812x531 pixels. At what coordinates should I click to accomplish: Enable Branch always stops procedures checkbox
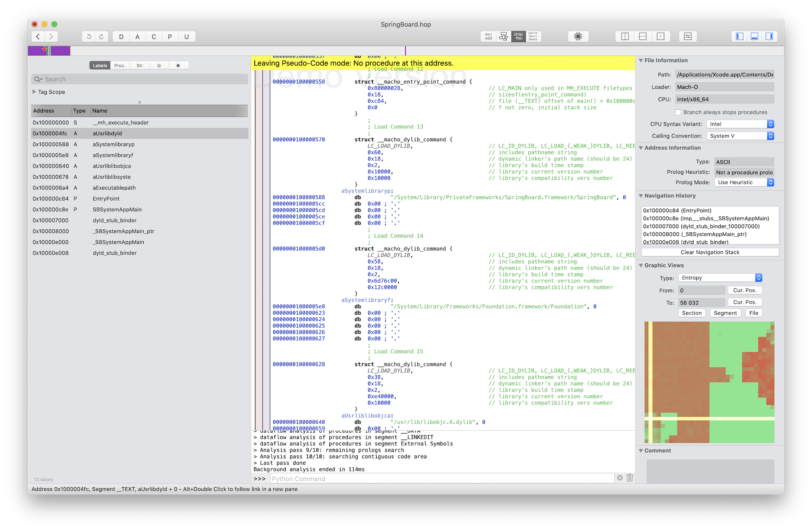click(678, 112)
